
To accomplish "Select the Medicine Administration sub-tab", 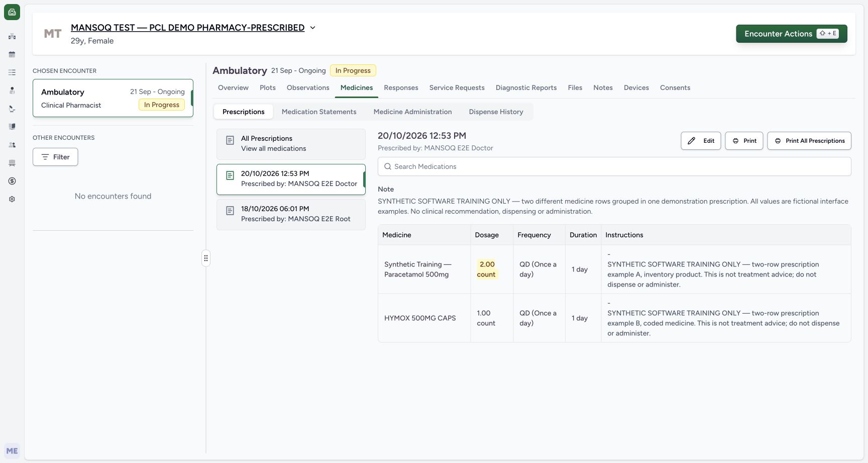I will (x=412, y=112).
